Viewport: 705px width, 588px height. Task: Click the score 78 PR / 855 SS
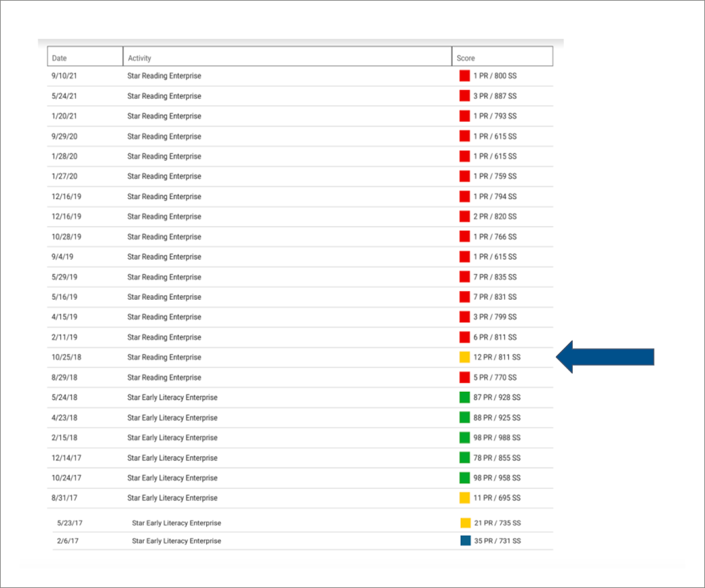pyautogui.click(x=497, y=458)
